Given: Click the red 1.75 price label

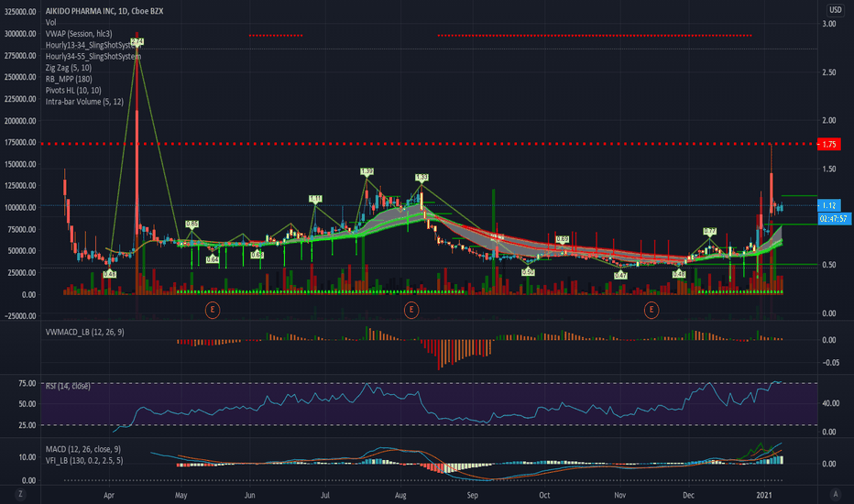Looking at the screenshot, I should pos(829,145).
